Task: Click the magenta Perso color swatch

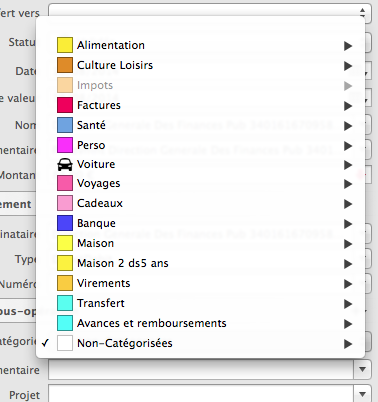Action: [65, 145]
